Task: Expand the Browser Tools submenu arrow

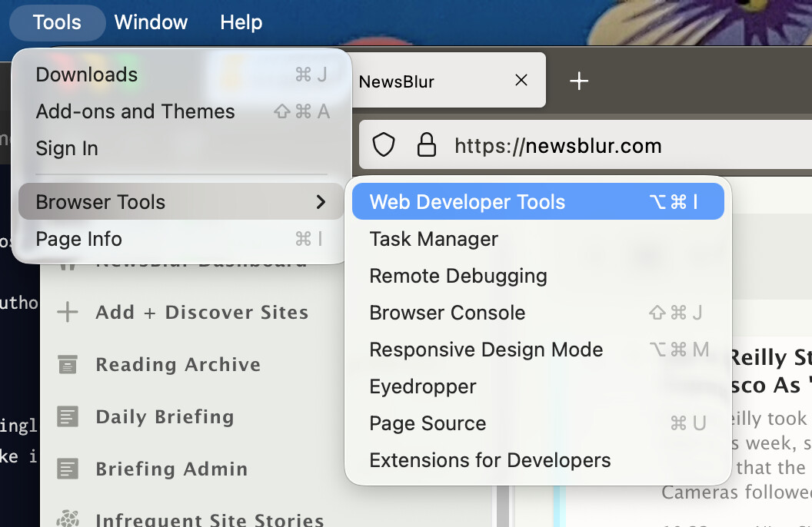Action: pos(321,202)
